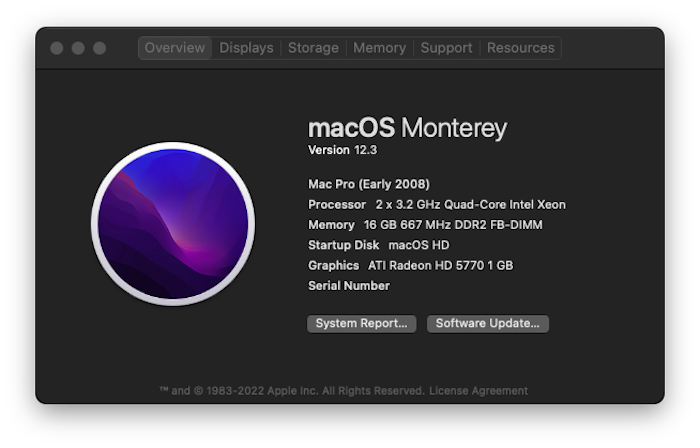Screen dimensions: 700x448
Task: Switch to the Resources tab
Action: 521,48
